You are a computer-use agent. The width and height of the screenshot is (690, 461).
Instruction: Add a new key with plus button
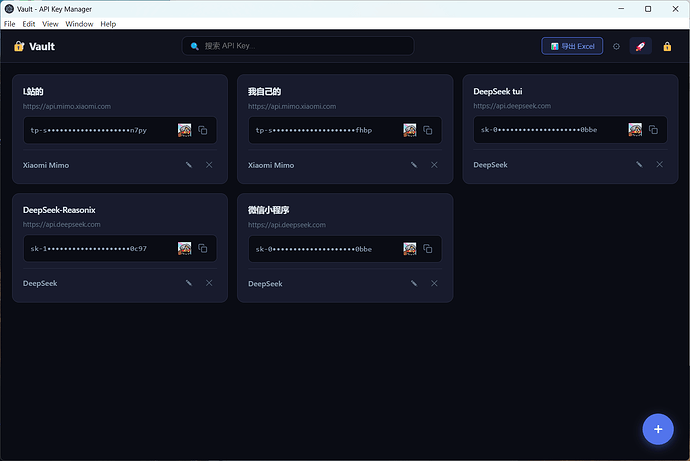658,429
